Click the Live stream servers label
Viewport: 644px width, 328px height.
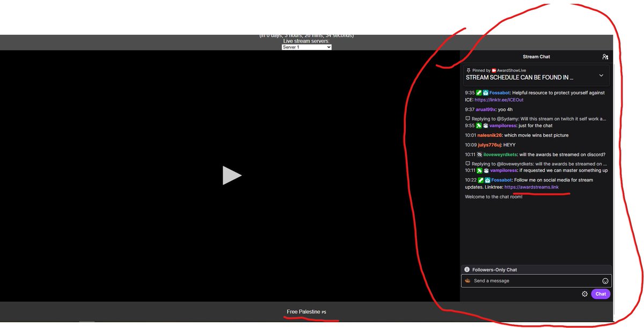(x=306, y=41)
